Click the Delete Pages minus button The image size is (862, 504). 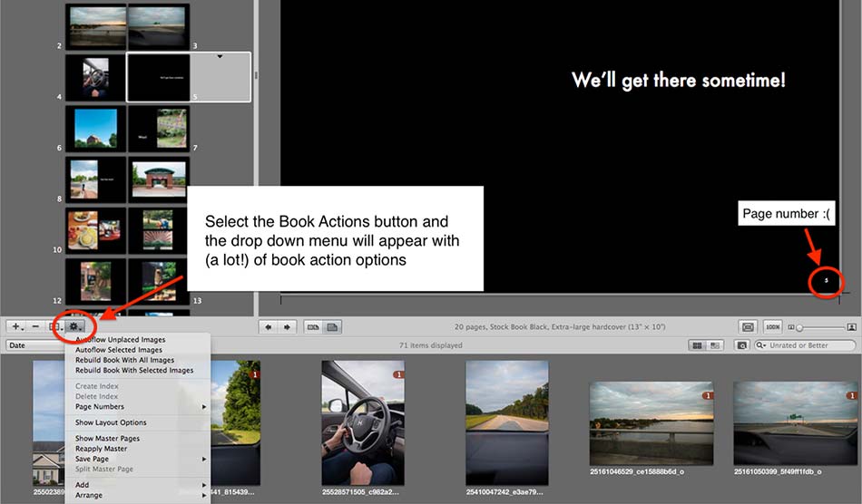[36, 325]
